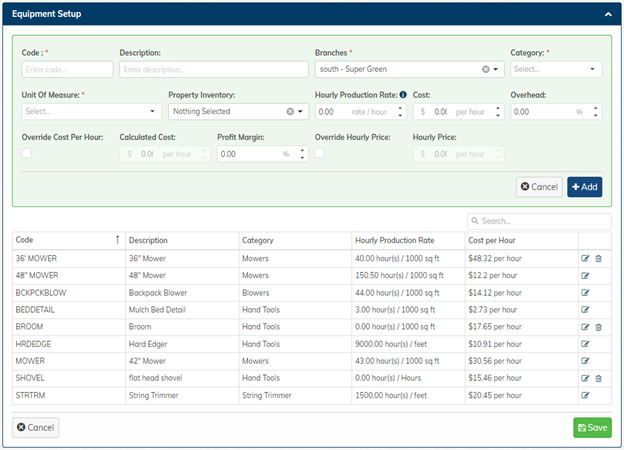Delete the SHOVEL equipment entry
This screenshot has width=624, height=450.
[x=598, y=378]
